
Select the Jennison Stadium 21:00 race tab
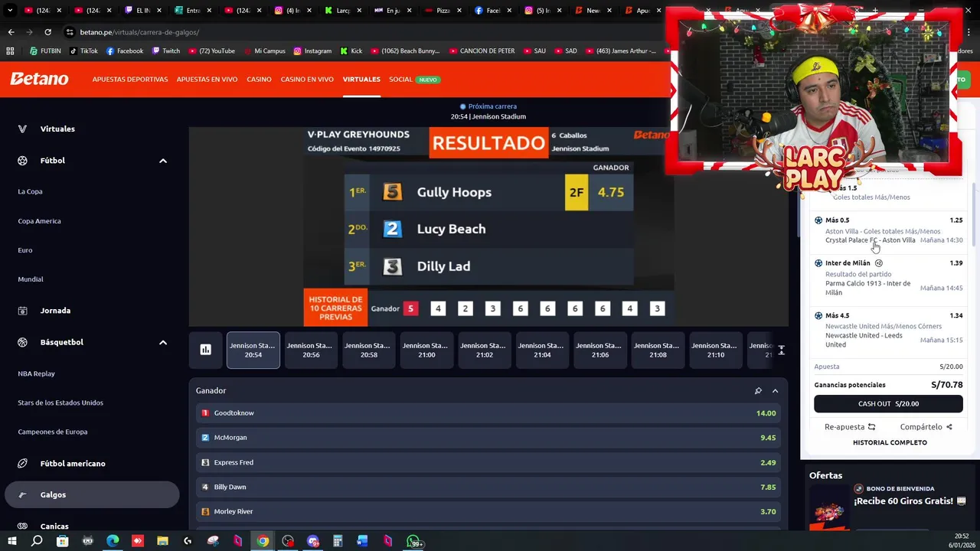coord(426,350)
